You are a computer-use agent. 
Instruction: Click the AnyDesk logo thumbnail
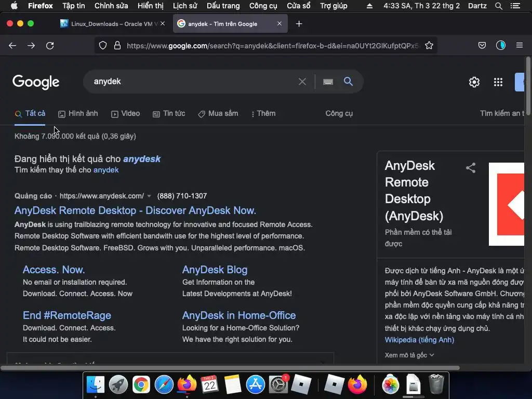point(507,204)
